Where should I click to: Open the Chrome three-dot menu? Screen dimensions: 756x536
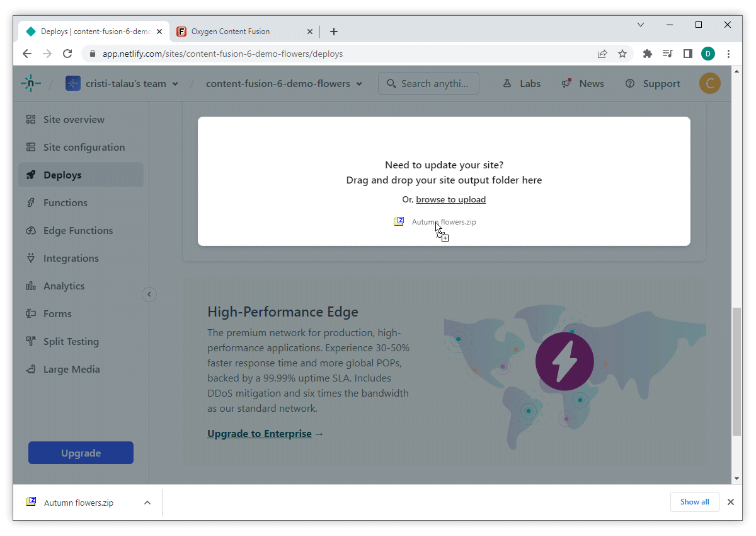(729, 54)
